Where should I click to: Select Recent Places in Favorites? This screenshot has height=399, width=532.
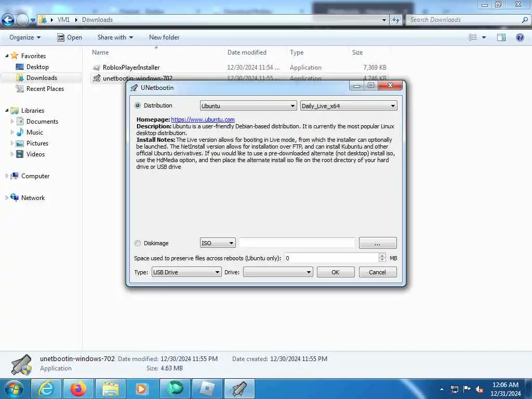[x=45, y=88]
